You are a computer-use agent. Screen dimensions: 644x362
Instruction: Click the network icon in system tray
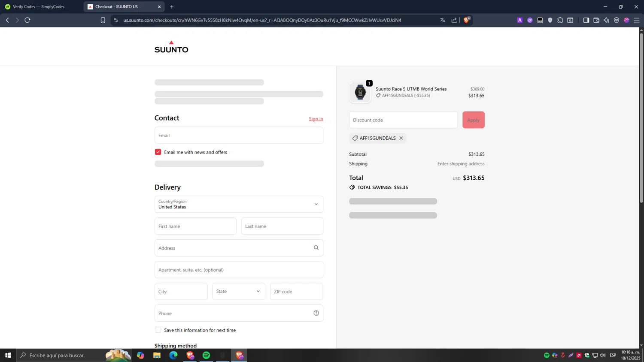click(595, 355)
